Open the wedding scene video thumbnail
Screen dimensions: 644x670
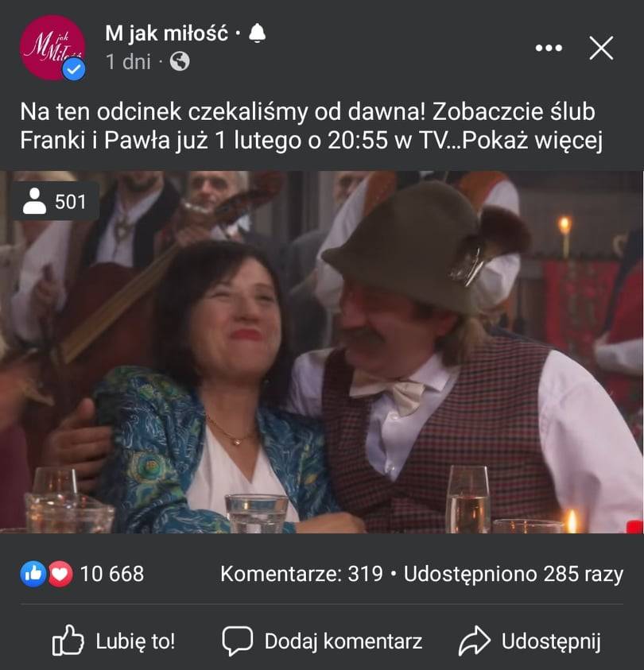(x=322, y=351)
